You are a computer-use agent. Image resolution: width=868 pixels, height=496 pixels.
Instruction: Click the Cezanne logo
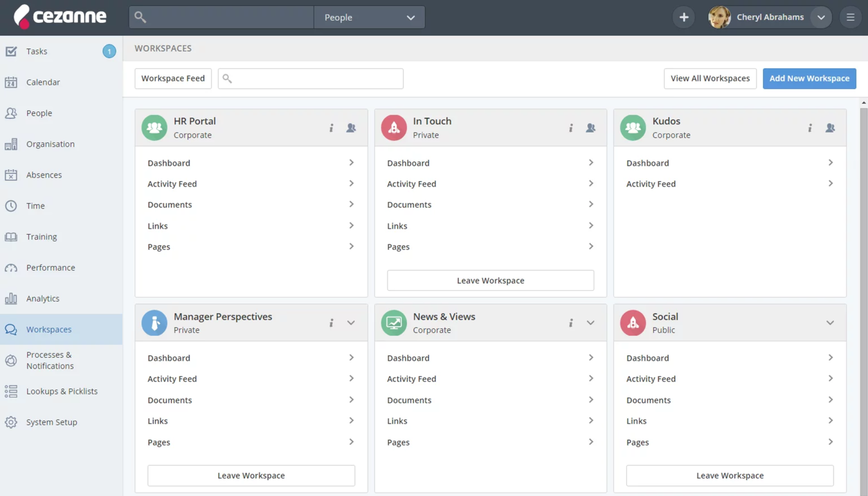(x=60, y=17)
